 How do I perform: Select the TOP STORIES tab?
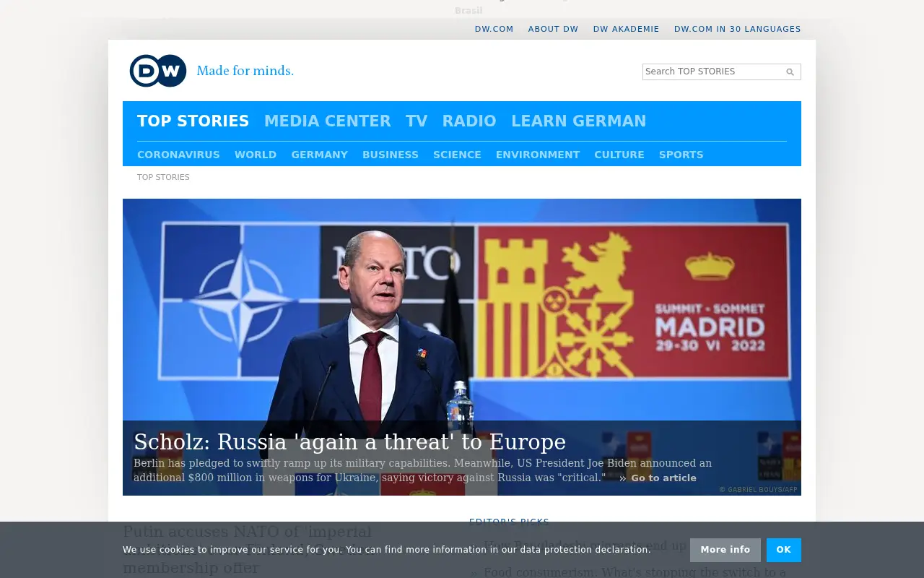(x=193, y=121)
